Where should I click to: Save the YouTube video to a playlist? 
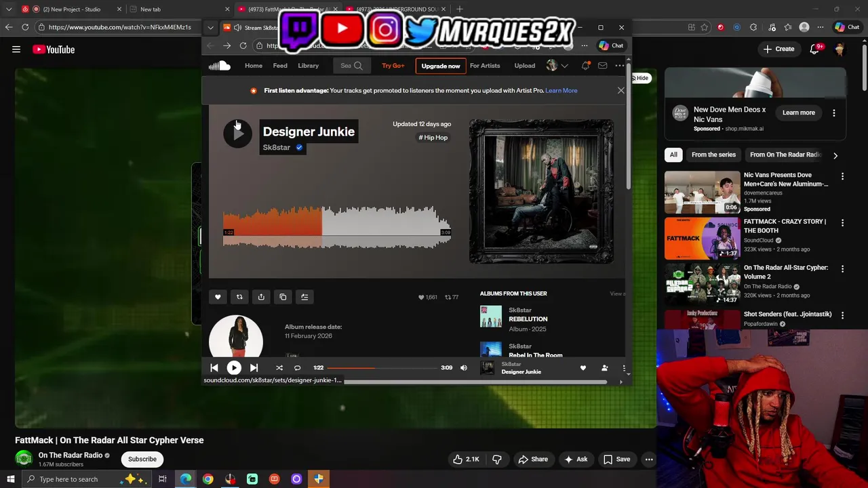coord(617,459)
